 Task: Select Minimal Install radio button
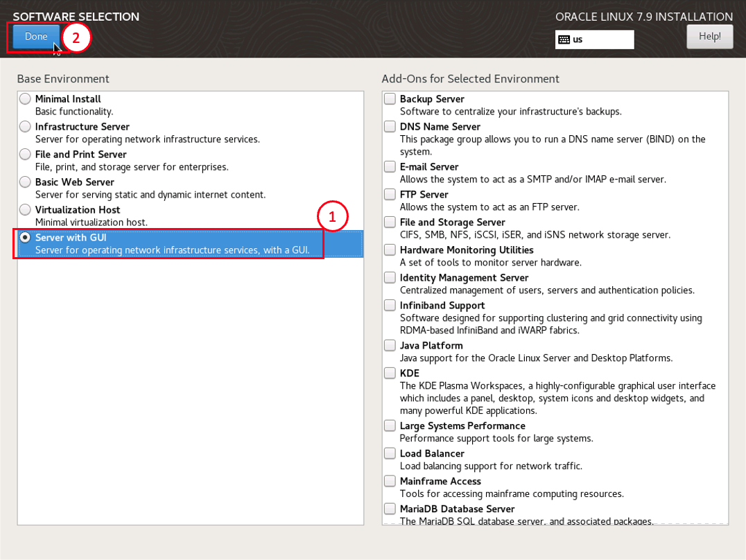[x=25, y=99]
